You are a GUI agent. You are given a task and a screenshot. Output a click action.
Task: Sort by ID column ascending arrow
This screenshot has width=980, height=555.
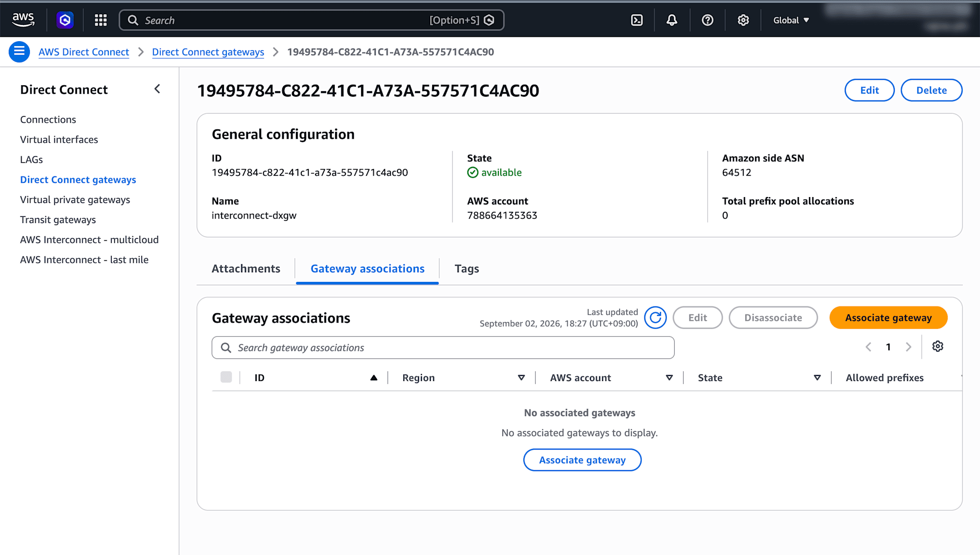[374, 378]
